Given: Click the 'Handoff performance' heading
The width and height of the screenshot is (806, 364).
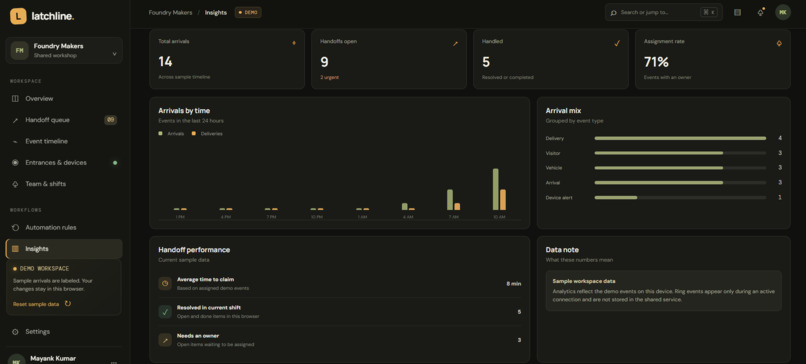Looking at the screenshot, I should tap(194, 250).
